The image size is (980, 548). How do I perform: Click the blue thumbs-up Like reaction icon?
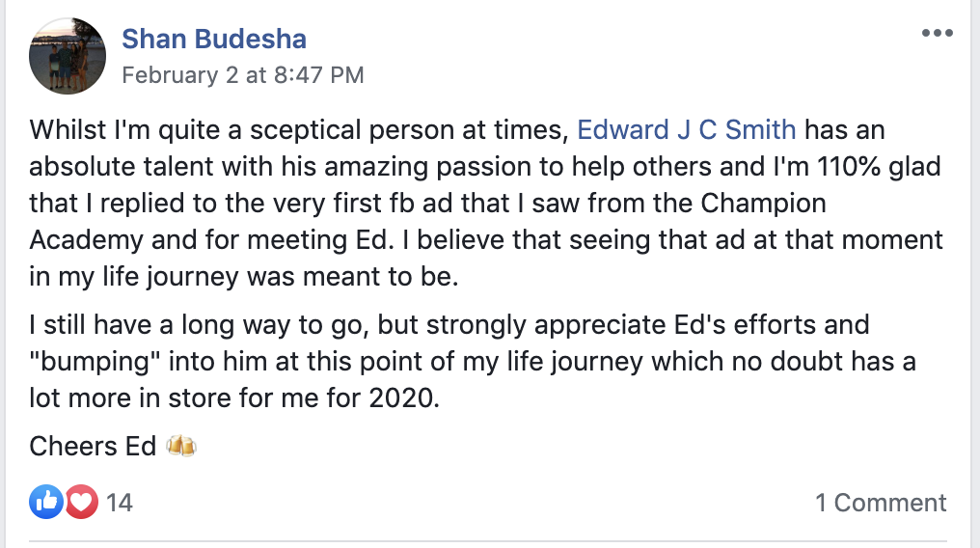click(x=45, y=502)
